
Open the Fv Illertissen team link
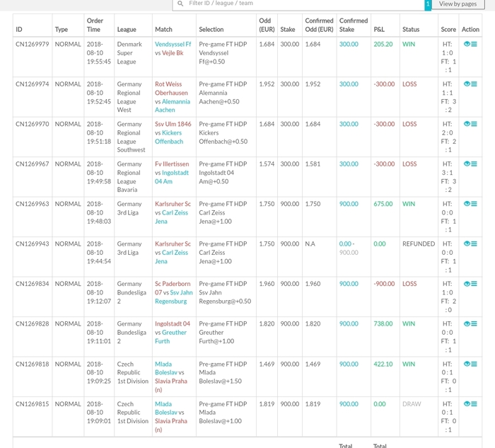(x=172, y=164)
